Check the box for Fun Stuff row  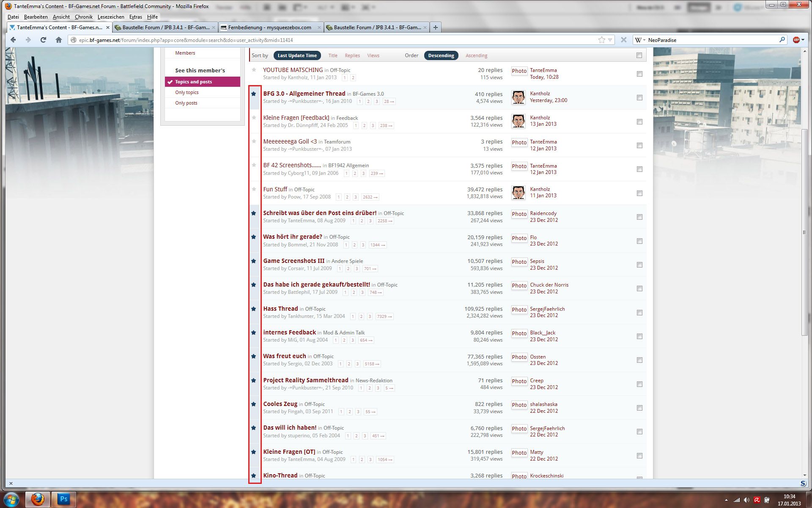639,193
